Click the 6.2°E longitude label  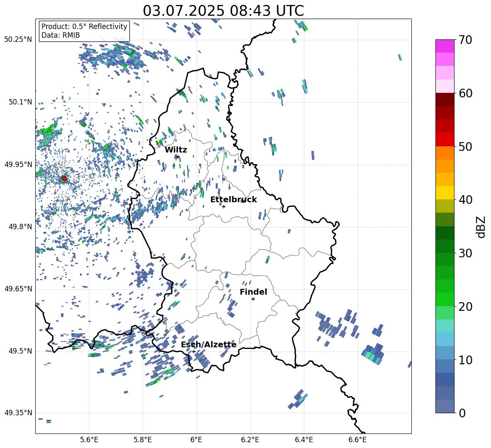[250, 440]
